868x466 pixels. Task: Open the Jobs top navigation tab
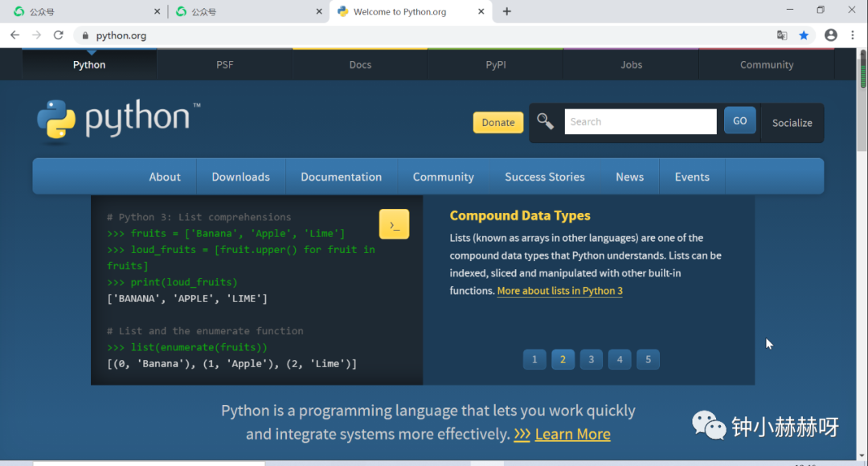(x=631, y=65)
